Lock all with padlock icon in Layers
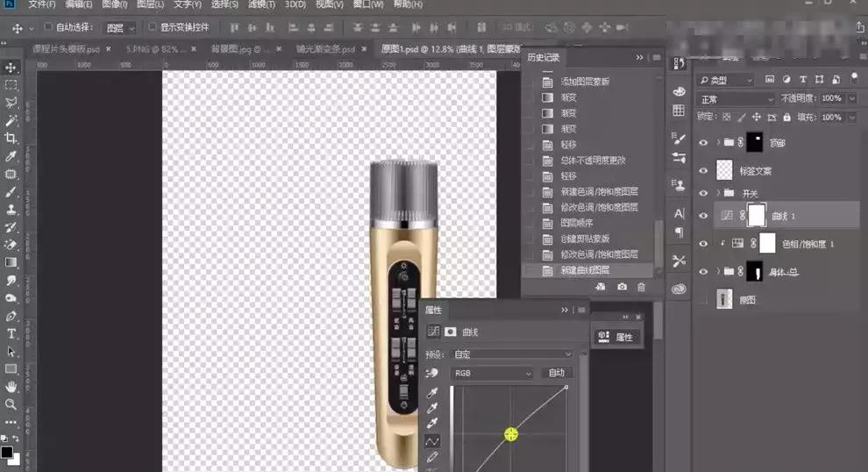868x472 pixels. [786, 117]
